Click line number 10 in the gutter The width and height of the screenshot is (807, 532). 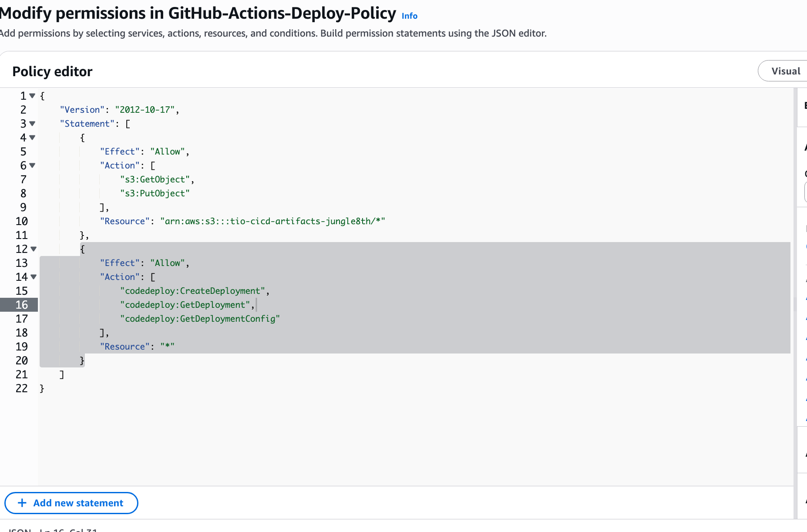[21, 221]
